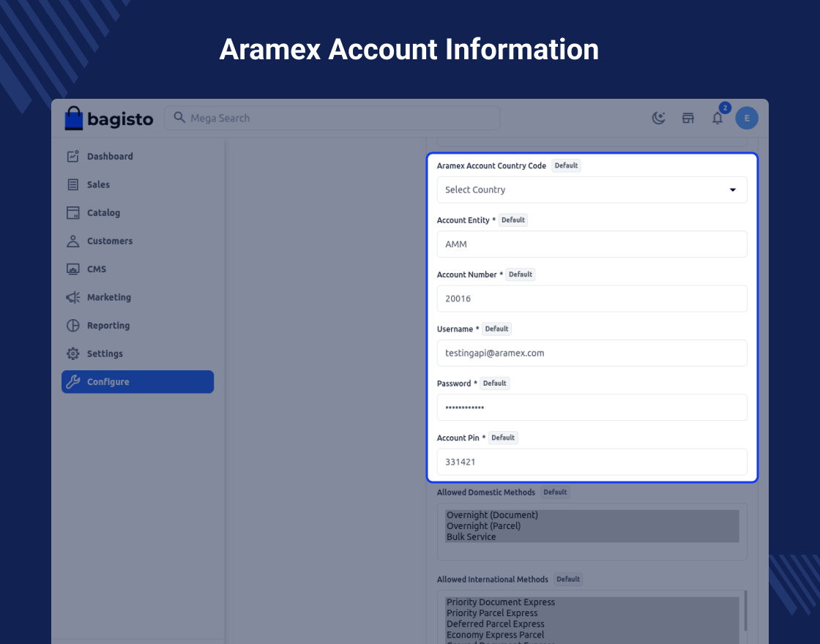Click the Account Number field 20016
Viewport: 820px width, 644px height.
point(592,299)
